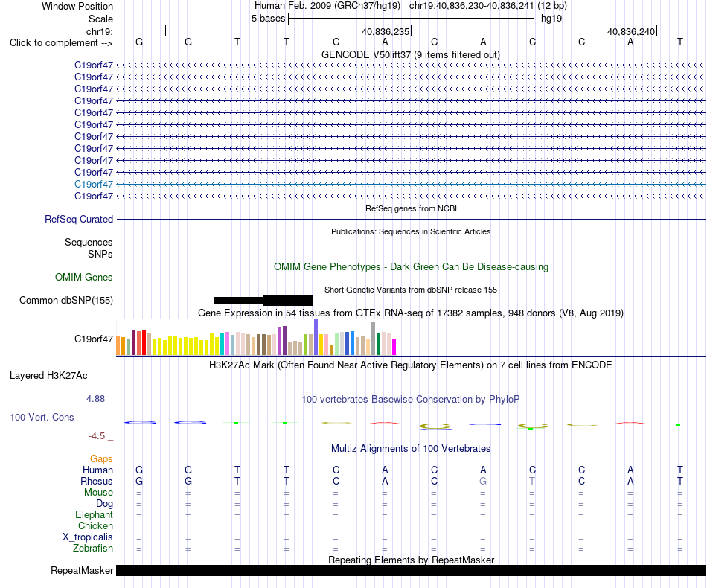Click the 'Chicken' alignment row label

click(x=95, y=525)
